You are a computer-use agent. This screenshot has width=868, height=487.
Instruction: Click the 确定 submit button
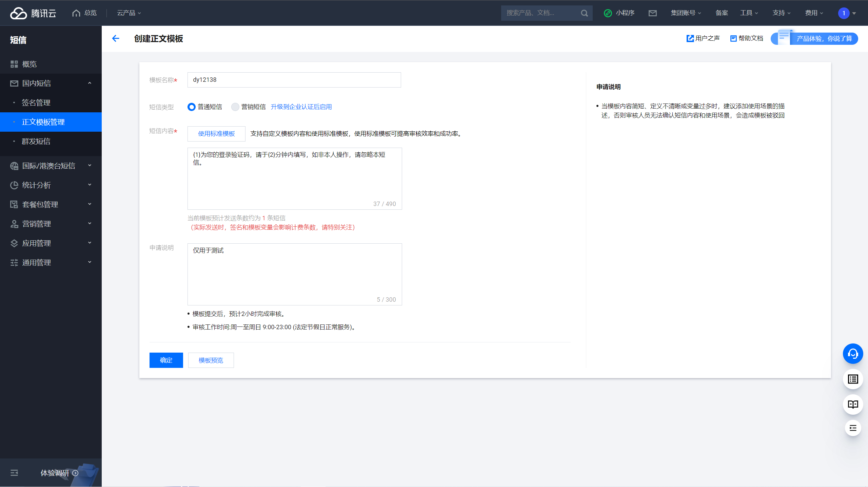166,360
